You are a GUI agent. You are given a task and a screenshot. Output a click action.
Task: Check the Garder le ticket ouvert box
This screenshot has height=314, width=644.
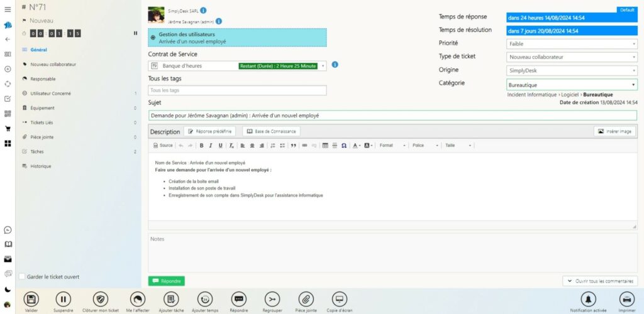[x=23, y=277]
